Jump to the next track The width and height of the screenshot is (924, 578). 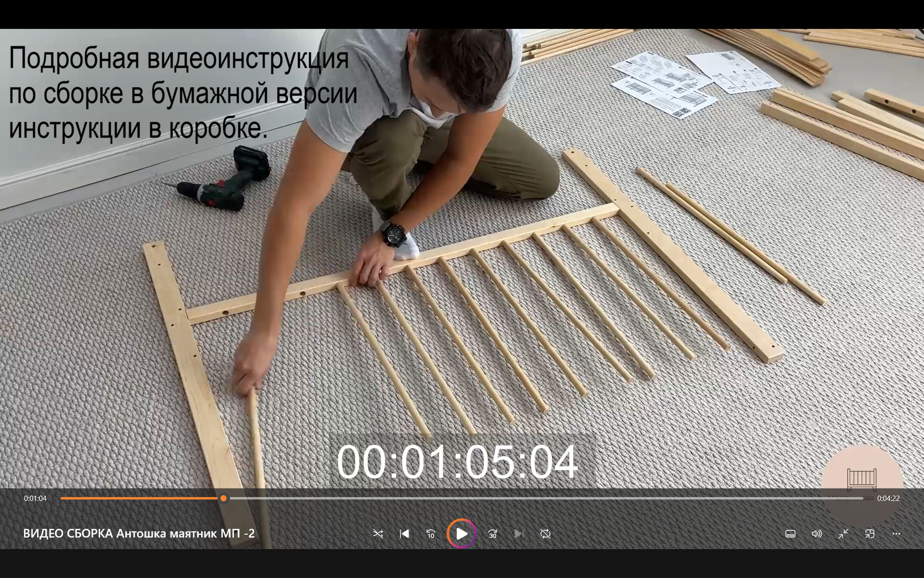tap(519, 534)
